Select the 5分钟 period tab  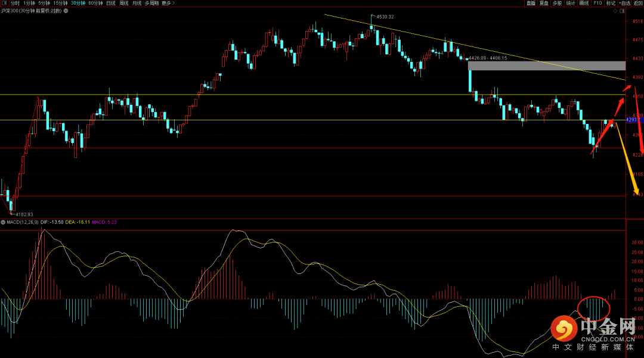point(44,3)
